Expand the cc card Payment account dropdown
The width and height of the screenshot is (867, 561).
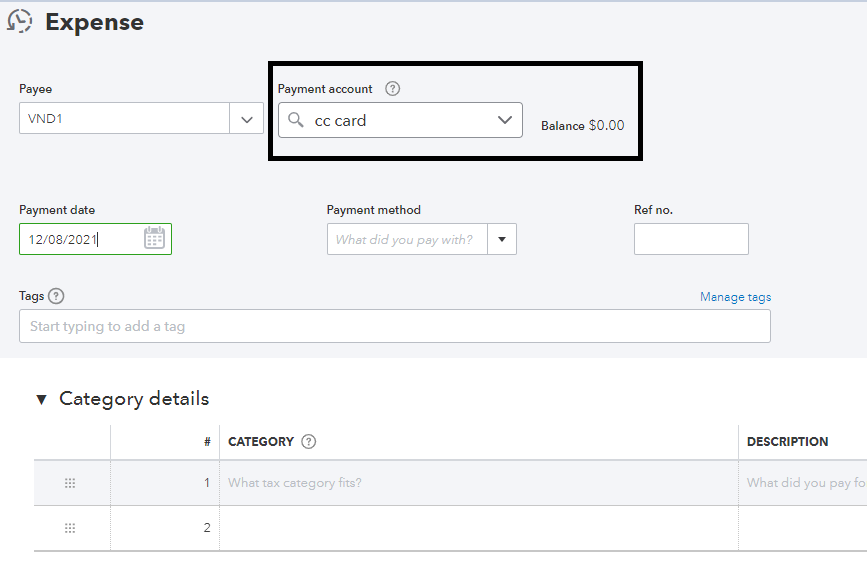tap(504, 120)
